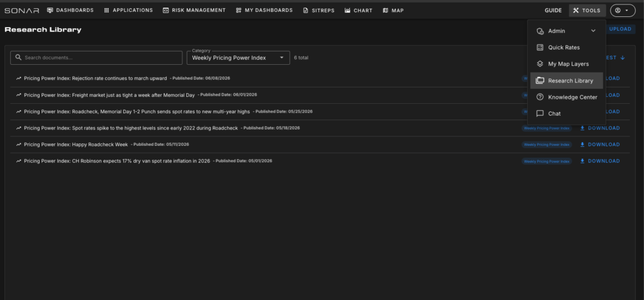Click the My Map Layers stack icon
Image resolution: width=644 pixels, height=300 pixels.
point(540,64)
